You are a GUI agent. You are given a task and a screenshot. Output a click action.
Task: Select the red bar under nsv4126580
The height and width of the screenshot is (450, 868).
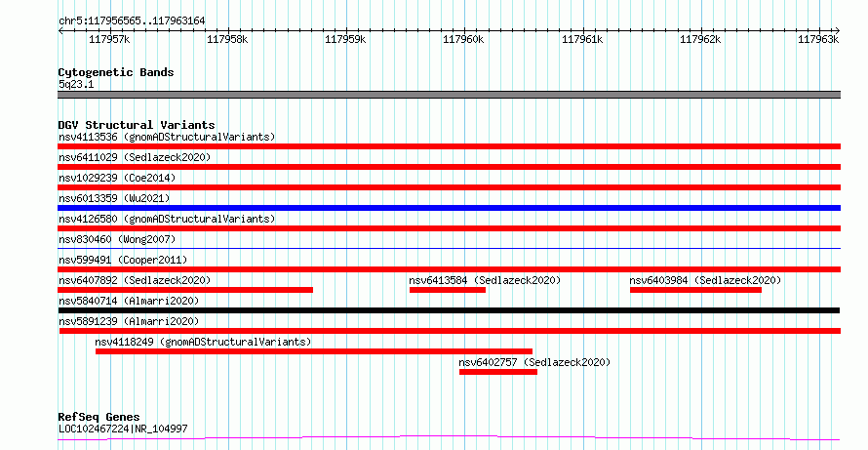point(449,228)
